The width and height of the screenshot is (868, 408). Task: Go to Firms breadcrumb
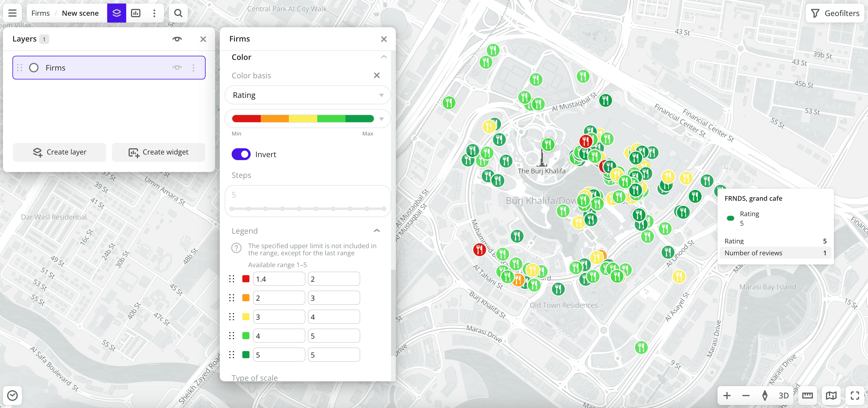coord(40,13)
